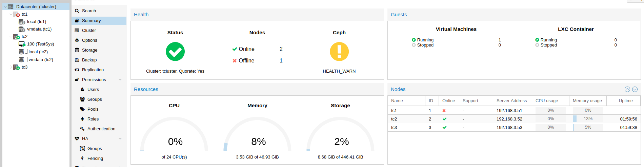The height and width of the screenshot is (167, 644).
Task: Sort nodes by Server Address column
Action: coord(512,101)
